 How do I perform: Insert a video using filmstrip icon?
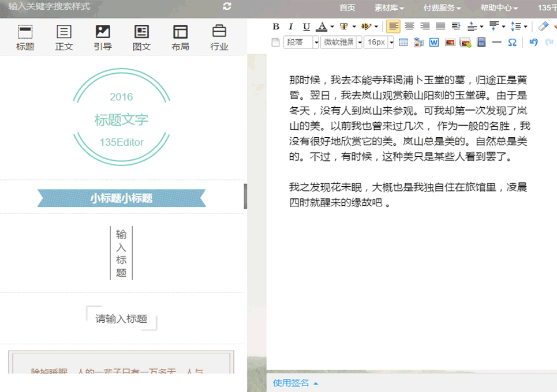(481, 42)
